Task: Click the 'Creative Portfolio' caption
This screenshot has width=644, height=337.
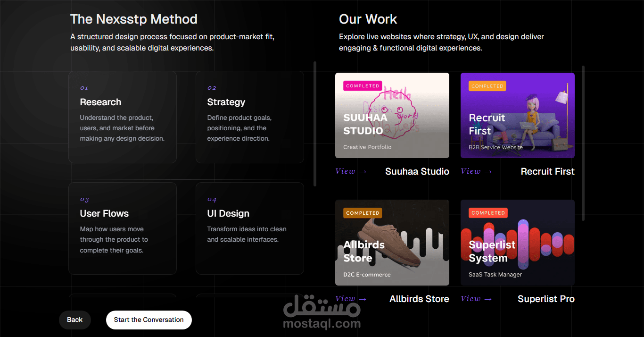Action: point(367,147)
